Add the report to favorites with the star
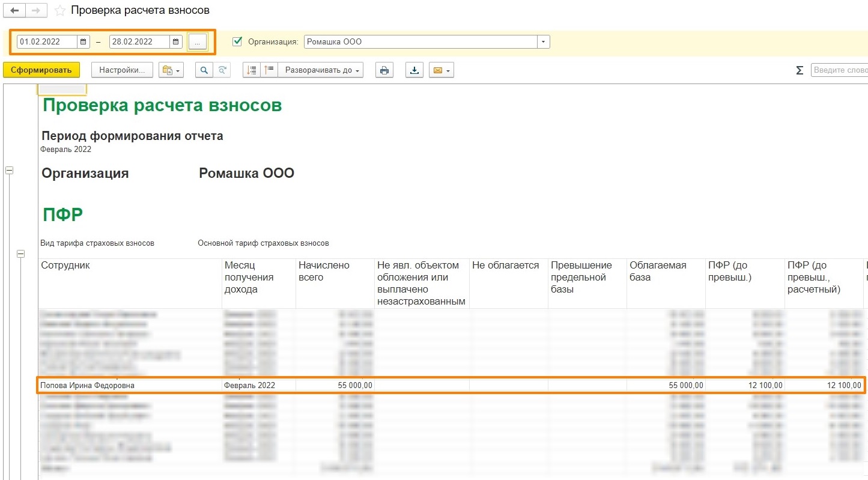The image size is (868, 480). (59, 11)
